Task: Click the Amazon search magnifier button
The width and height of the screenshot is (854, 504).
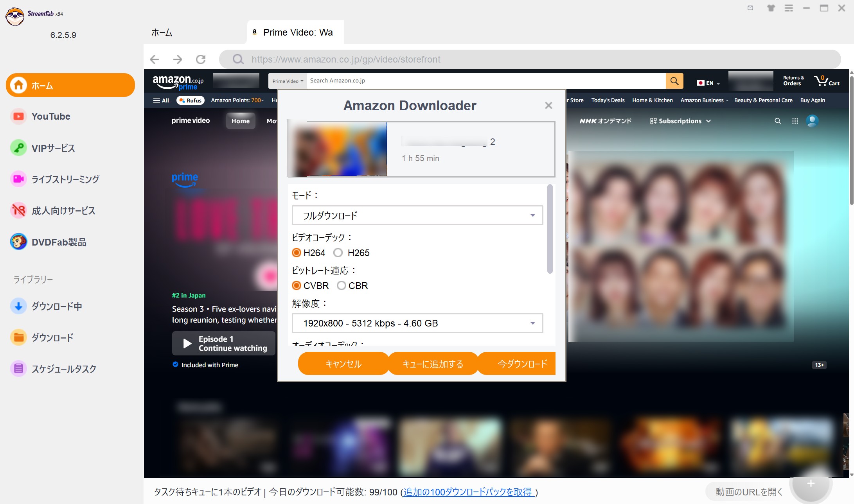Action: pos(674,81)
